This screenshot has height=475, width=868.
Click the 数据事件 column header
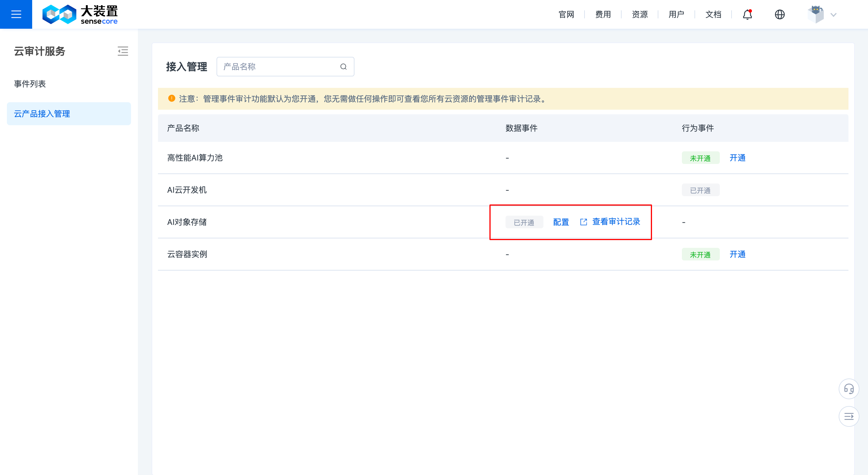point(521,128)
